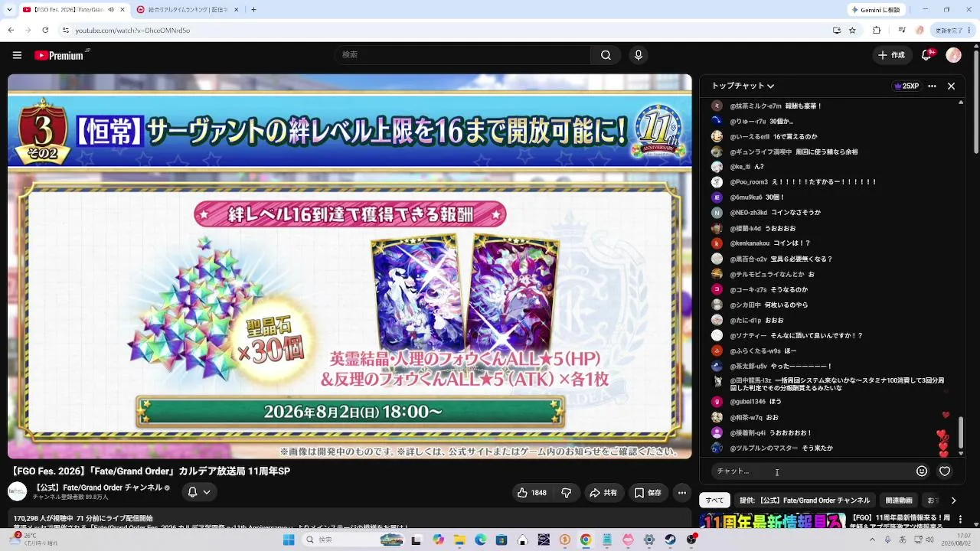Go back in browser history

pyautogui.click(x=11, y=30)
